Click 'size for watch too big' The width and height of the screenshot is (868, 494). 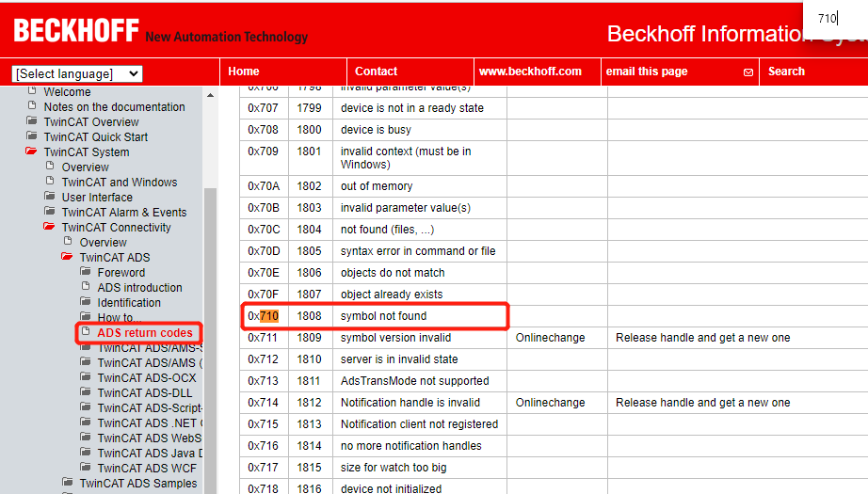tap(393, 468)
